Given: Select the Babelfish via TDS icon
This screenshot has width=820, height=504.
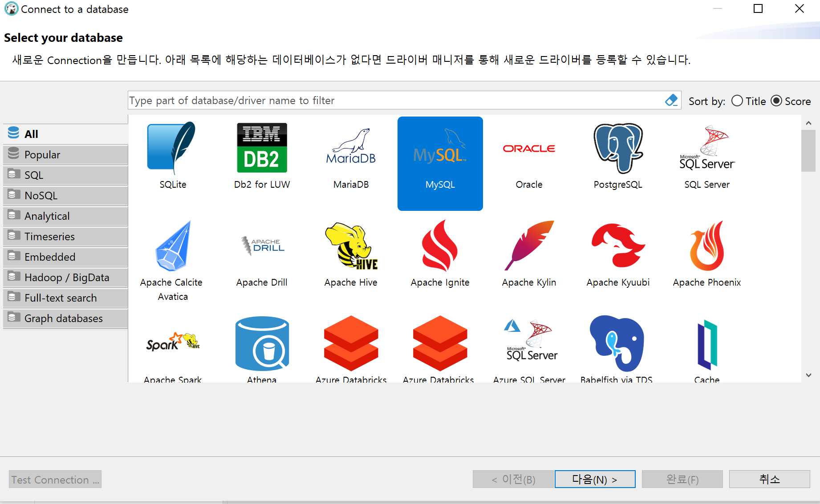Looking at the screenshot, I should [x=617, y=343].
